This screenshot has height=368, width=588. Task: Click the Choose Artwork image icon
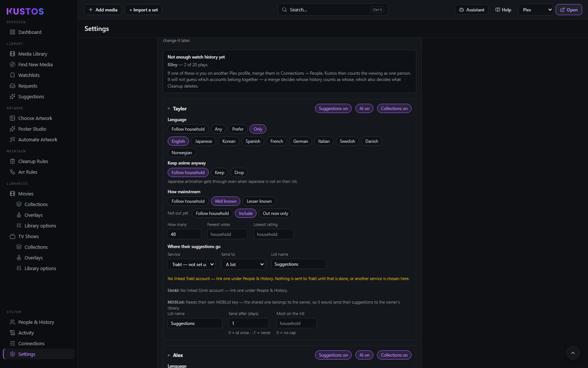click(x=12, y=118)
